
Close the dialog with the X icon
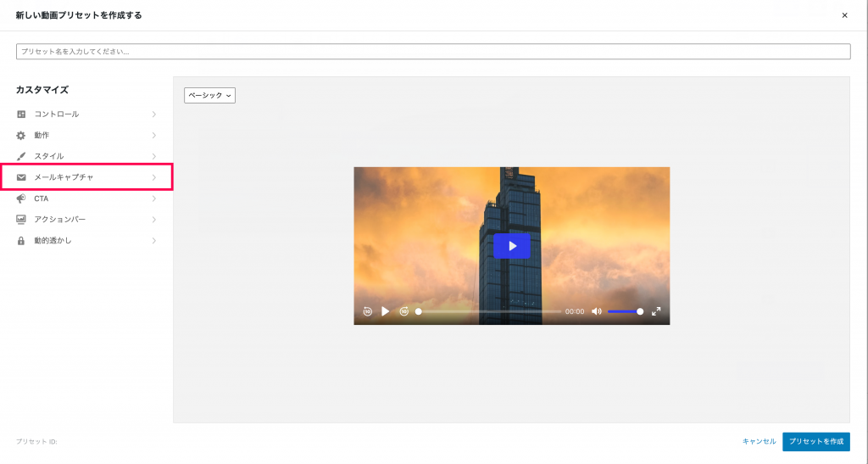845,15
